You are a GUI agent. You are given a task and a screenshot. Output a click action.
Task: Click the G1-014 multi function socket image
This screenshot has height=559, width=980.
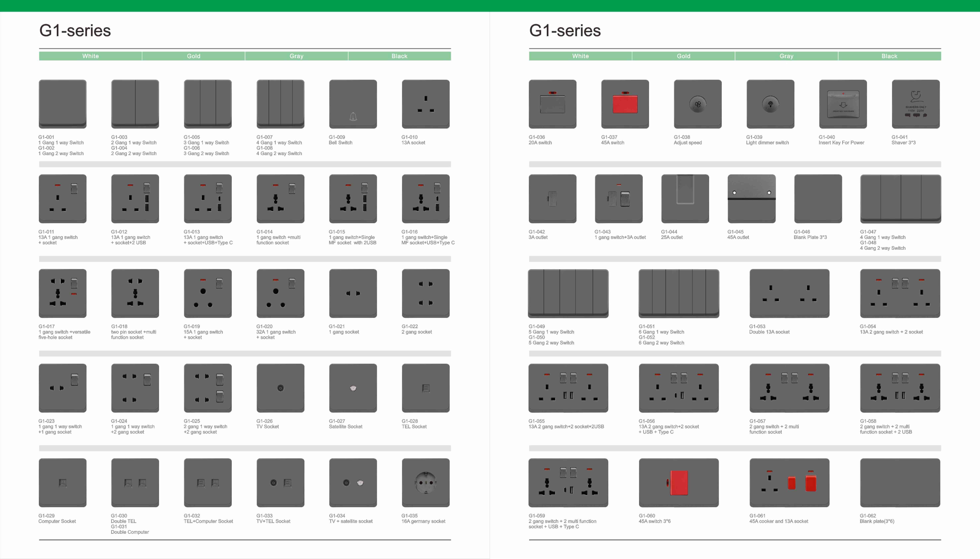(281, 199)
